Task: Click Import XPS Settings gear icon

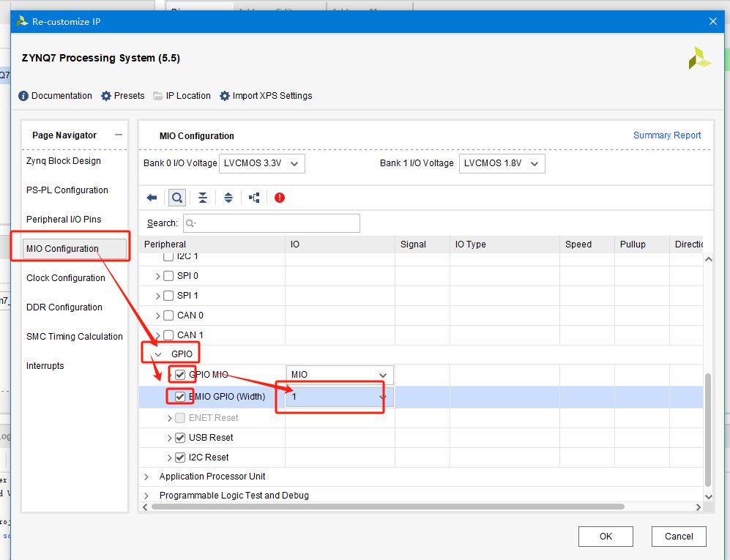Action: (225, 96)
